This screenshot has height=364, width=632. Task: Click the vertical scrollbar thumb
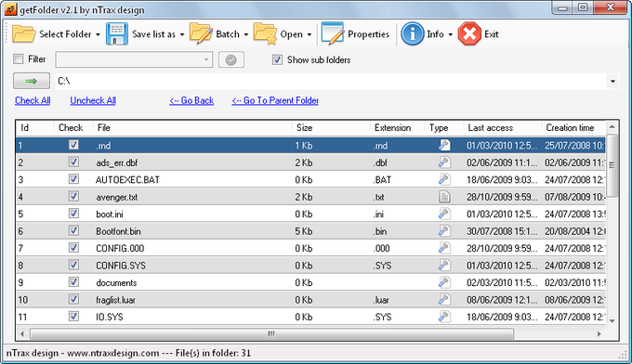612,165
